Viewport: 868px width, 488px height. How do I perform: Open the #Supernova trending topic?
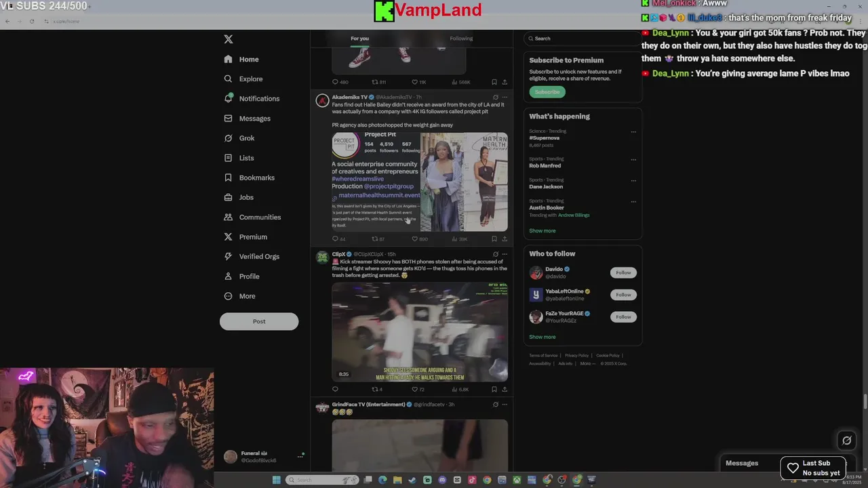545,138
